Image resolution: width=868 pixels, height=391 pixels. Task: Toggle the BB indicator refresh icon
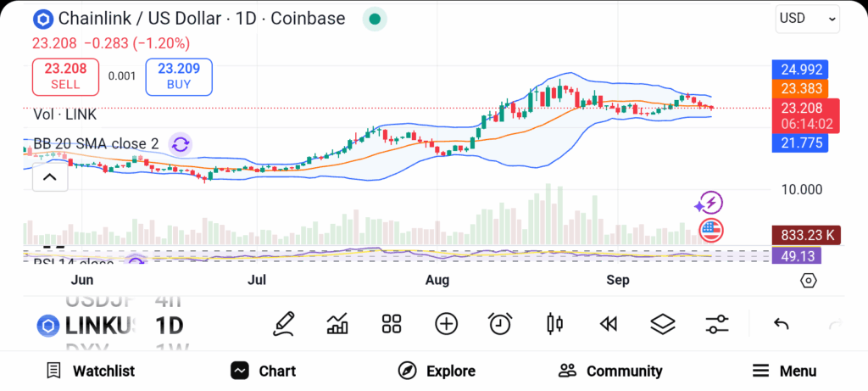coord(180,144)
